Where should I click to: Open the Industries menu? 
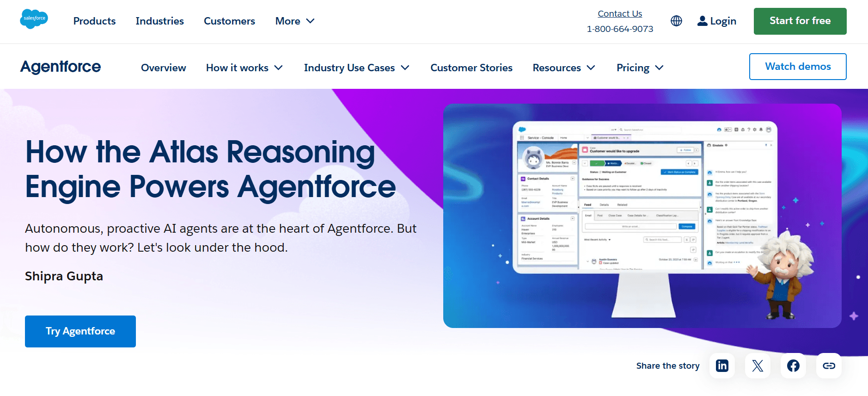click(159, 21)
